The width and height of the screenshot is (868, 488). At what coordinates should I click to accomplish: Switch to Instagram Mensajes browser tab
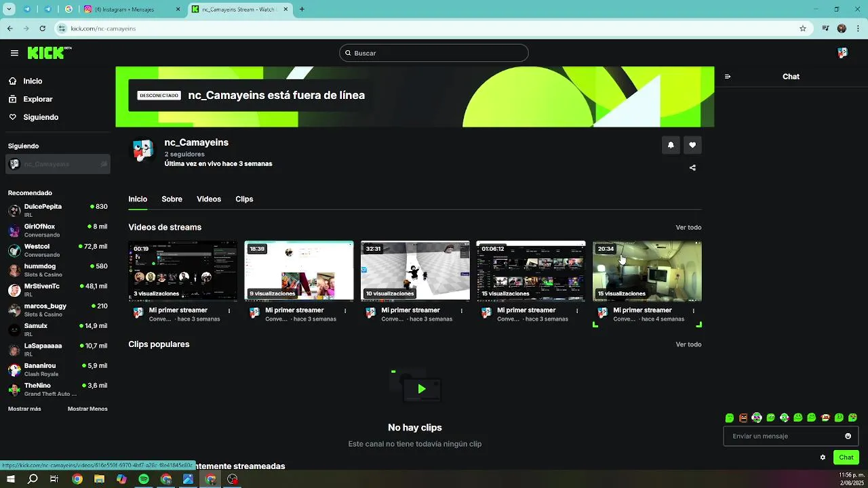tap(132, 9)
